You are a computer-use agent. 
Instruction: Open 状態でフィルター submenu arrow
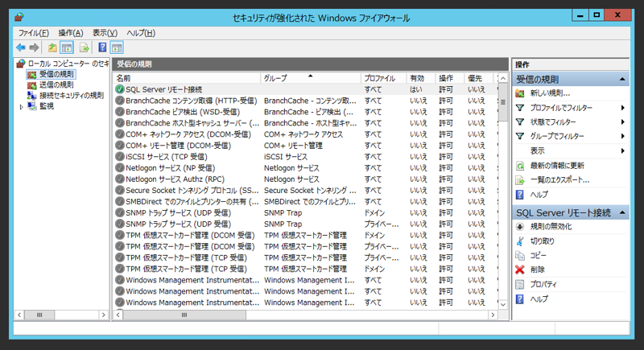pyautogui.click(x=622, y=121)
